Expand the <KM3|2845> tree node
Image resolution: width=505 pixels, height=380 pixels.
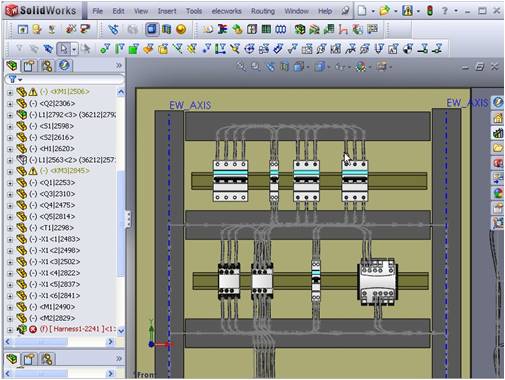pyautogui.click(x=10, y=172)
